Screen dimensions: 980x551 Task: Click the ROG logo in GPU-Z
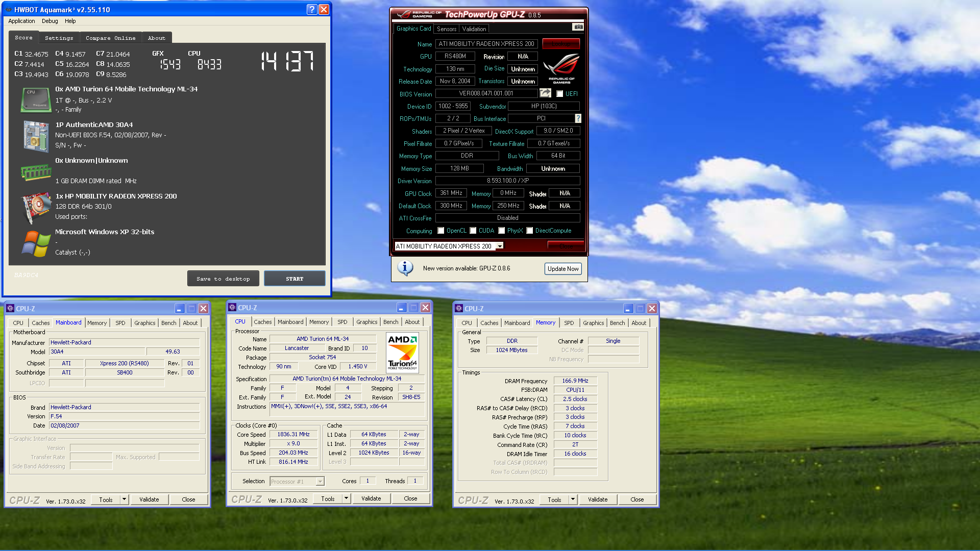coord(561,69)
